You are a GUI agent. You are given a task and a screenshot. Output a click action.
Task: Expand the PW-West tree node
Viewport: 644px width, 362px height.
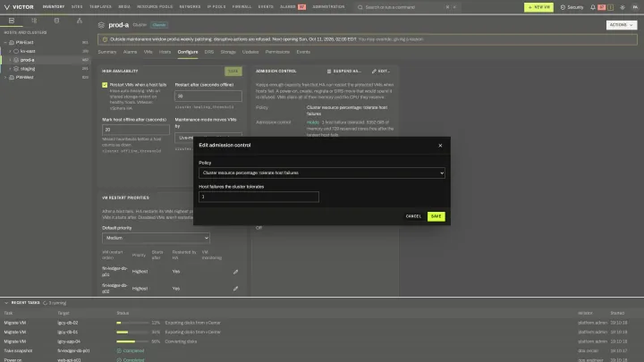(x=5, y=77)
